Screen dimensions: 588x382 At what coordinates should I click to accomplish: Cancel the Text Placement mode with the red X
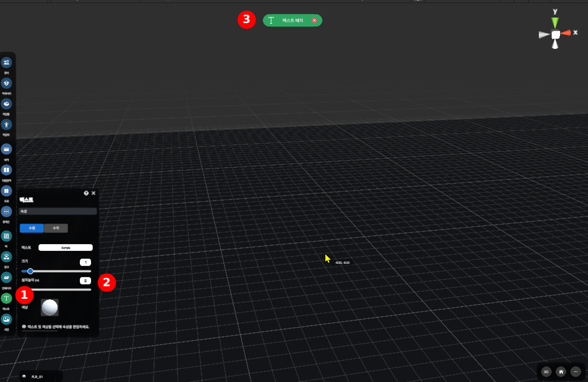point(314,20)
